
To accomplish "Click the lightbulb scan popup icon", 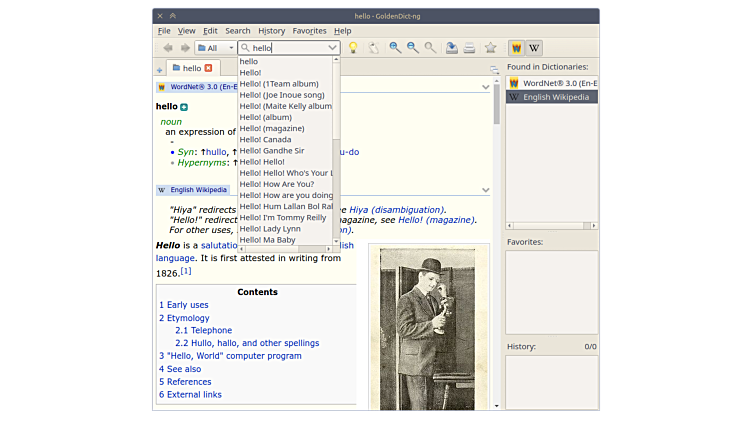I will (x=353, y=48).
